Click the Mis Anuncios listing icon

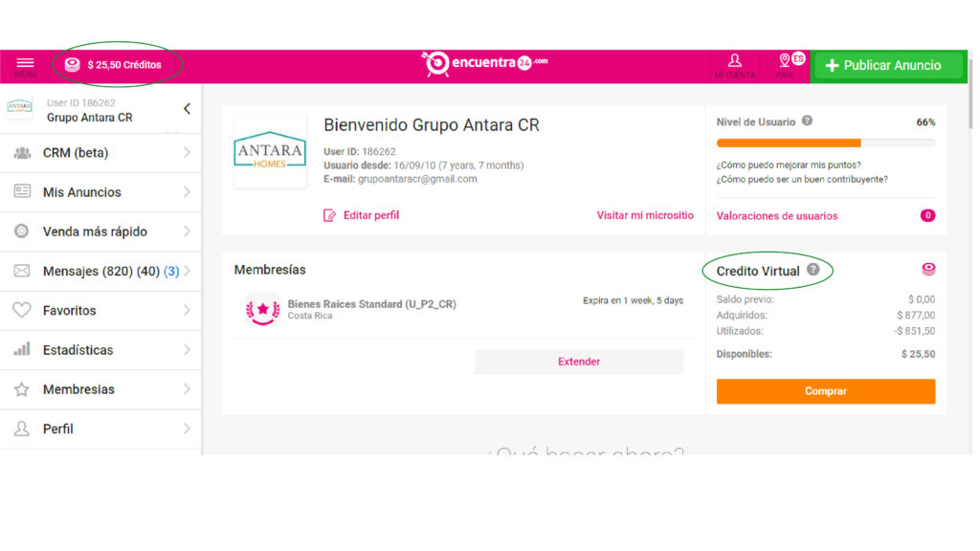coord(22,191)
